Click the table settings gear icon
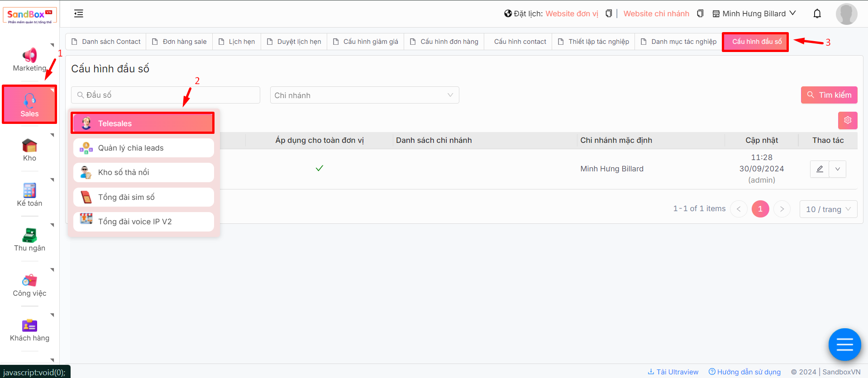 [x=847, y=120]
